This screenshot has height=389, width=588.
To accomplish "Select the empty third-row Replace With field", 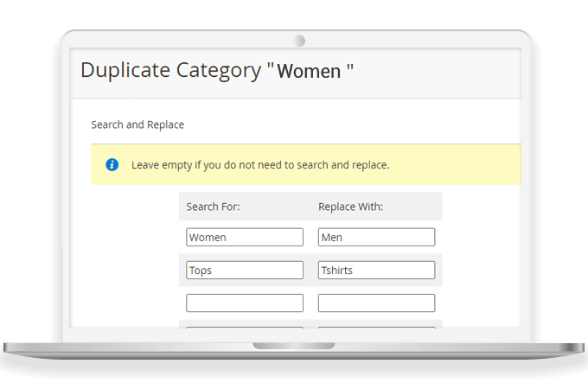I will (376, 303).
